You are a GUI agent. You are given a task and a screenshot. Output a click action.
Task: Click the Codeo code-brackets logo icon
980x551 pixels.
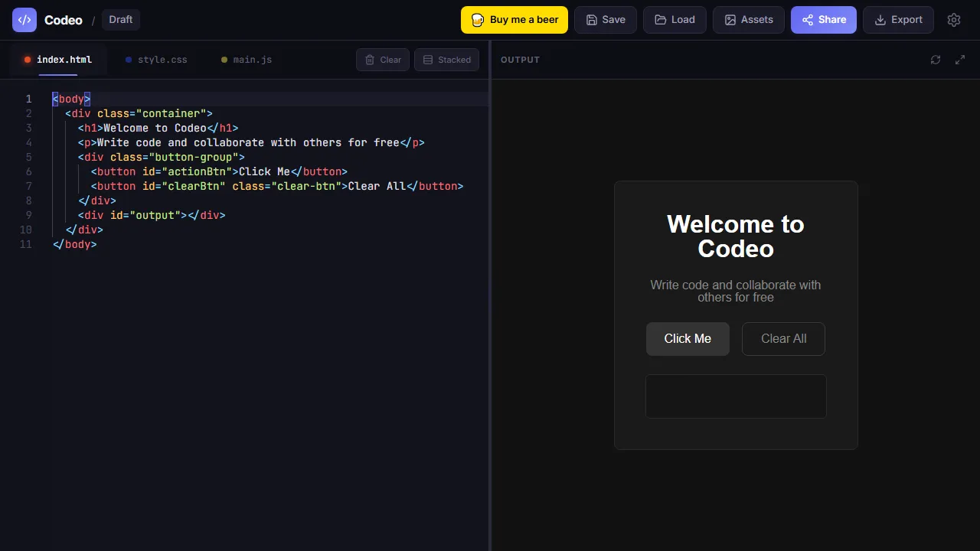(x=24, y=19)
